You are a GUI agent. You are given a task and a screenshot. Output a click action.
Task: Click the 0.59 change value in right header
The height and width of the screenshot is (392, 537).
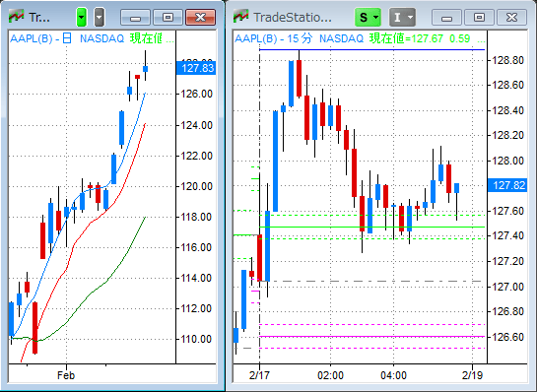pos(459,38)
